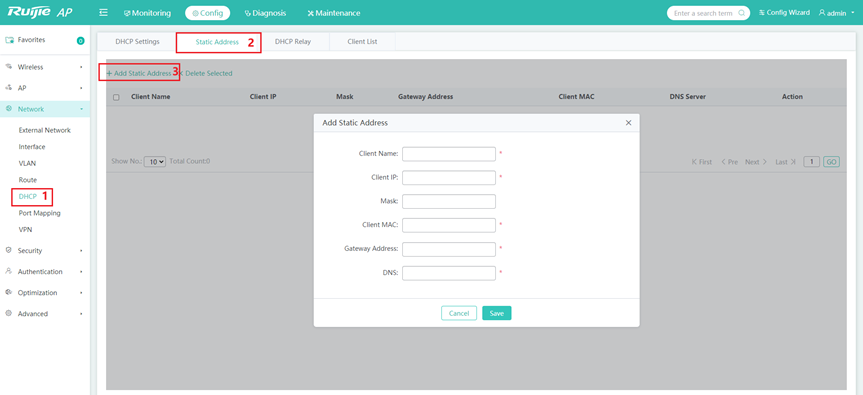This screenshot has height=395, width=863.
Task: Close the Add Static Address dialog
Action: coord(629,123)
